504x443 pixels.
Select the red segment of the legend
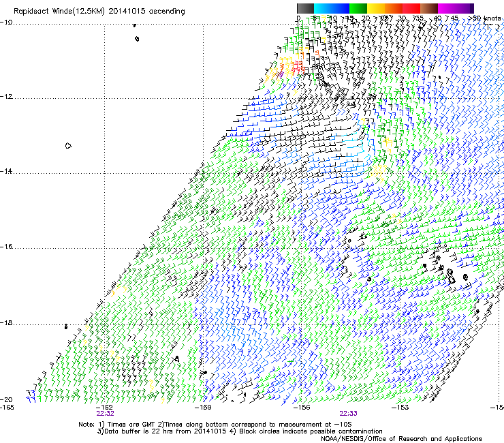(411, 8)
